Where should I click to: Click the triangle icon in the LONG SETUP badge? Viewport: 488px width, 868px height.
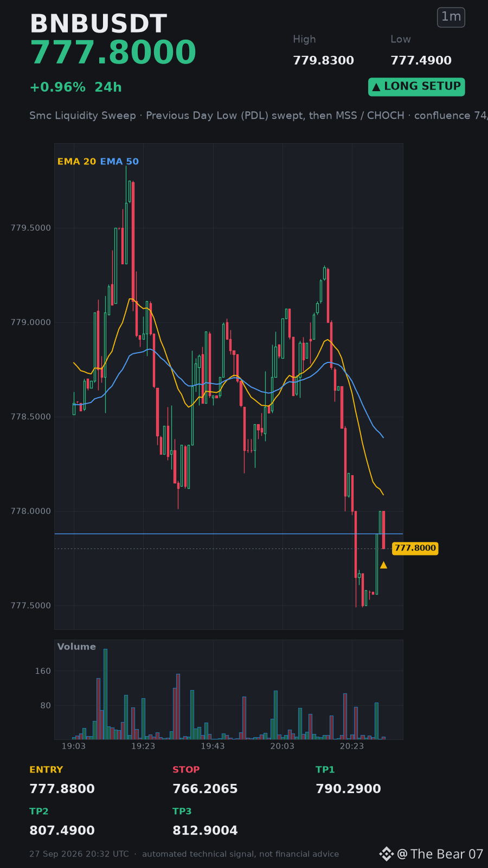click(x=376, y=87)
